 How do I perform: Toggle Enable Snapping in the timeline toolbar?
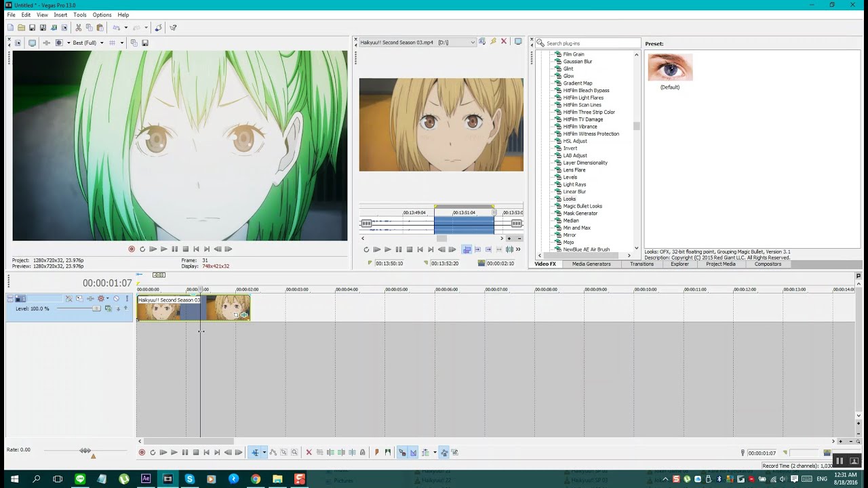click(402, 452)
